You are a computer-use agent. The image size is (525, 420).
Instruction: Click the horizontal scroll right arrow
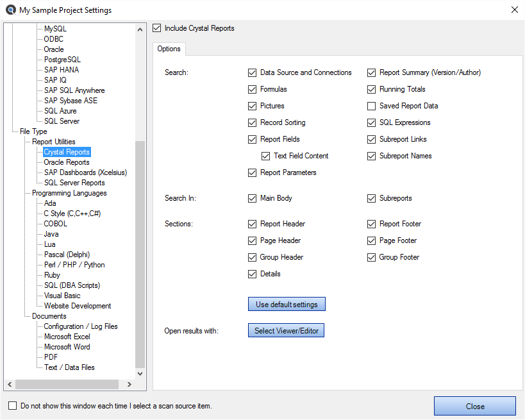pos(129,384)
